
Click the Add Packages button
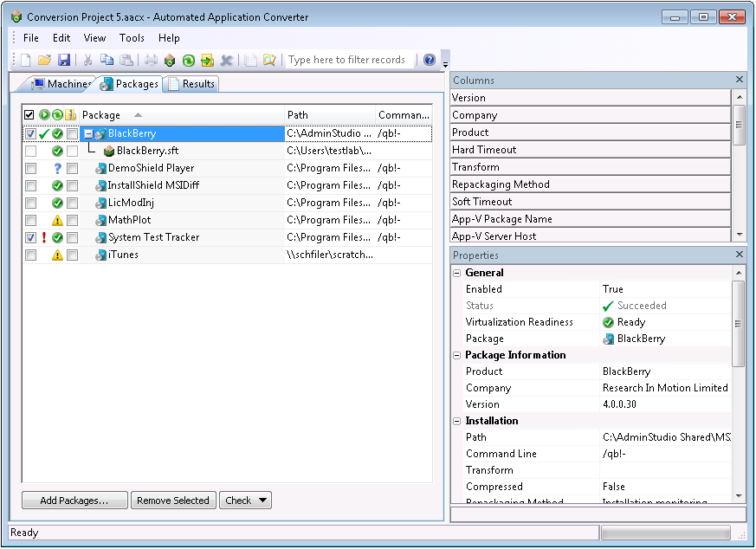click(x=74, y=501)
